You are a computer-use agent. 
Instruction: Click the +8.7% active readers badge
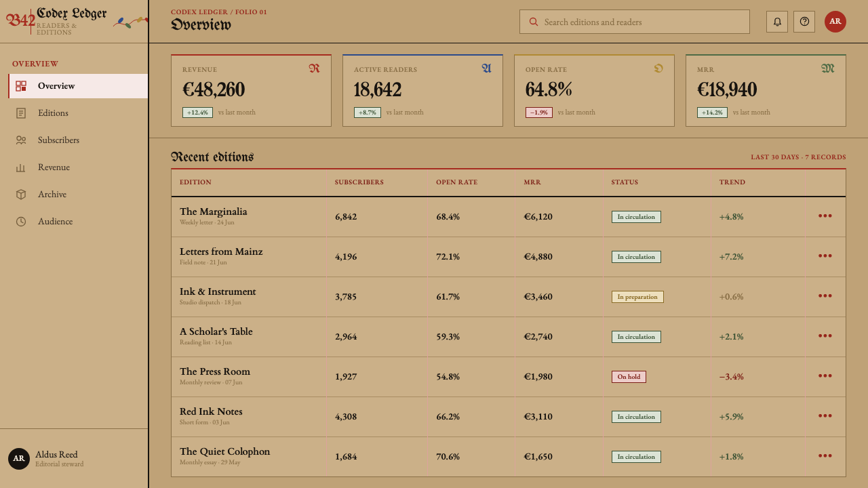pyautogui.click(x=368, y=113)
